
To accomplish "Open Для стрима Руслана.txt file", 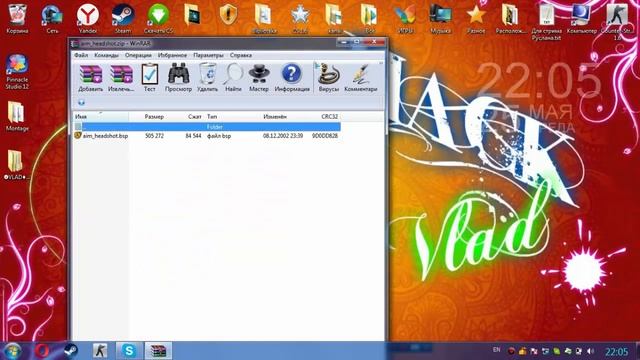I will [x=547, y=21].
